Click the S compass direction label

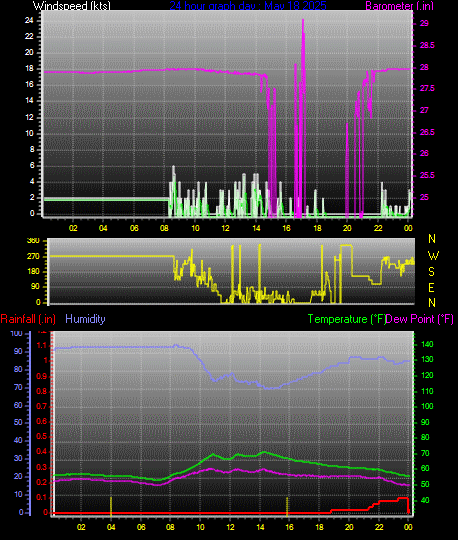pyautogui.click(x=431, y=272)
